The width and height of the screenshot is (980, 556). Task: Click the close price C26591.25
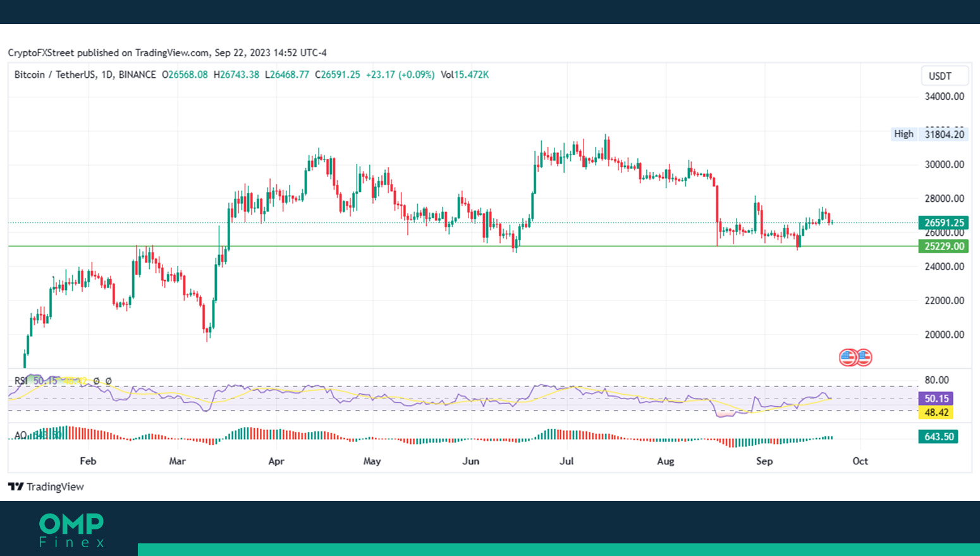[338, 75]
